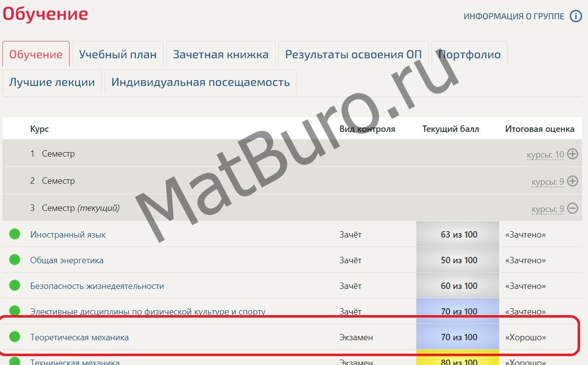588x365 pixels.
Task: Select the Результаты освоения ОП tab
Action: pyautogui.click(x=353, y=54)
